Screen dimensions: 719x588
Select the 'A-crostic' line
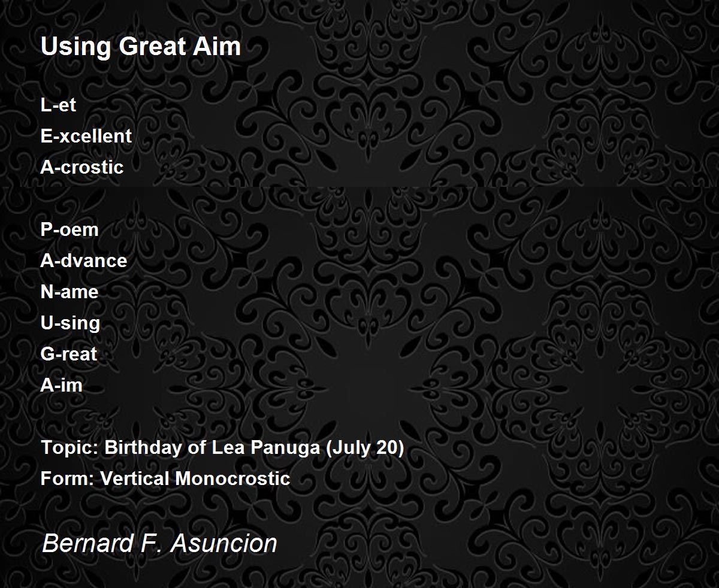pos(81,167)
